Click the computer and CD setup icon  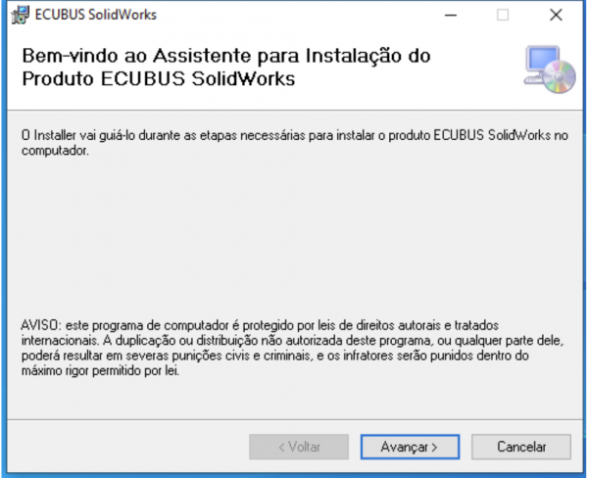[550, 70]
